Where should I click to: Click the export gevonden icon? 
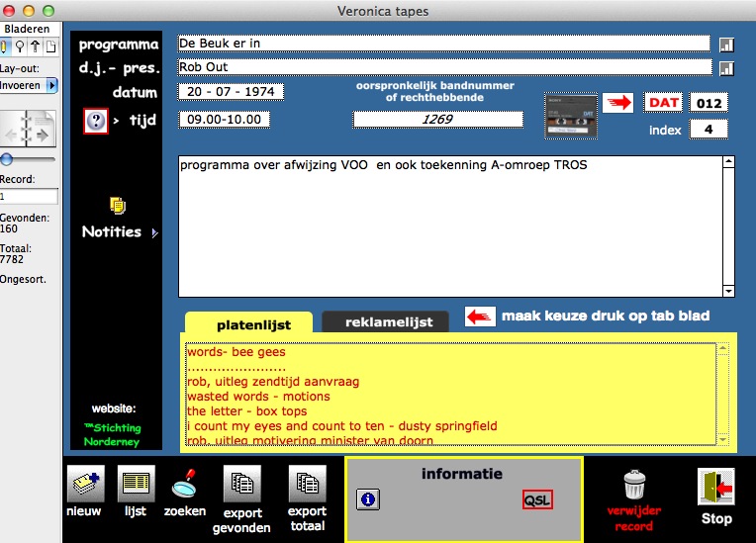tap(241, 485)
